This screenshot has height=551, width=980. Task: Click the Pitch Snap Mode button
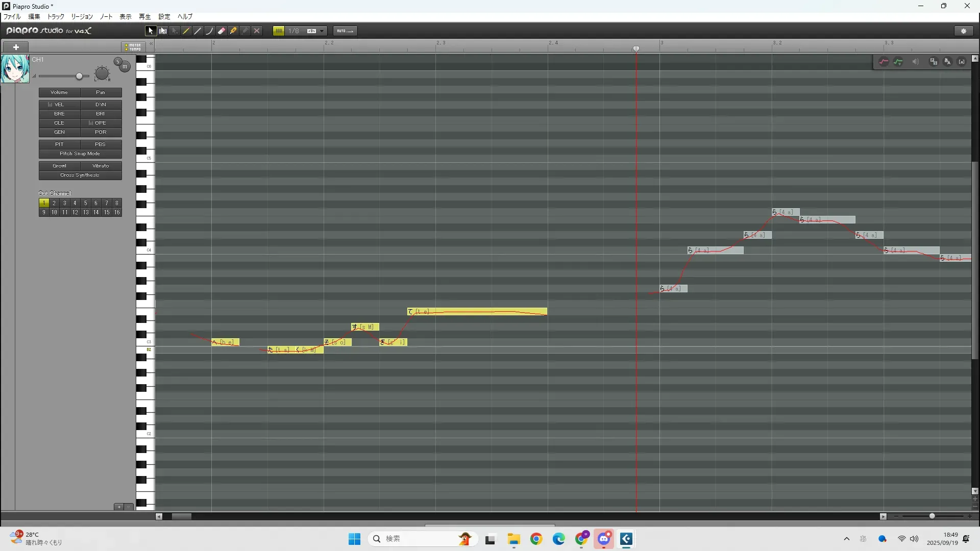[80, 154]
